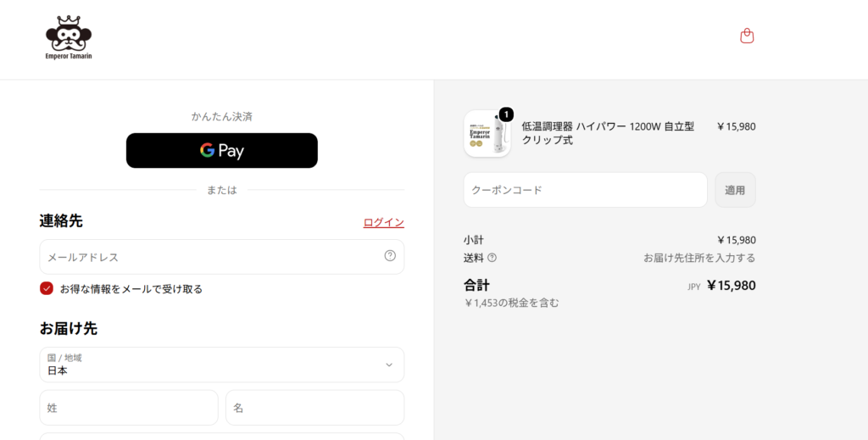Click into the 姓 last name field
868x440 pixels.
click(x=129, y=408)
